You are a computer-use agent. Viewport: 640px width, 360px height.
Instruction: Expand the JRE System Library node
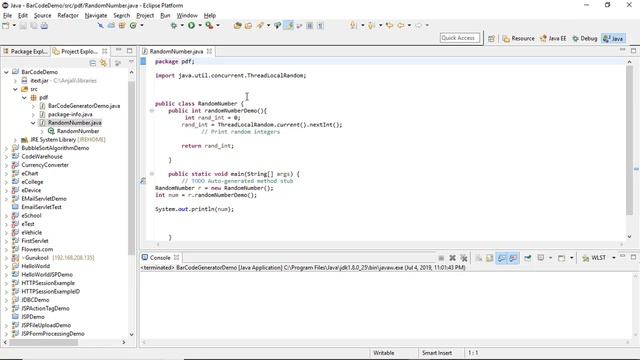pos(15,140)
